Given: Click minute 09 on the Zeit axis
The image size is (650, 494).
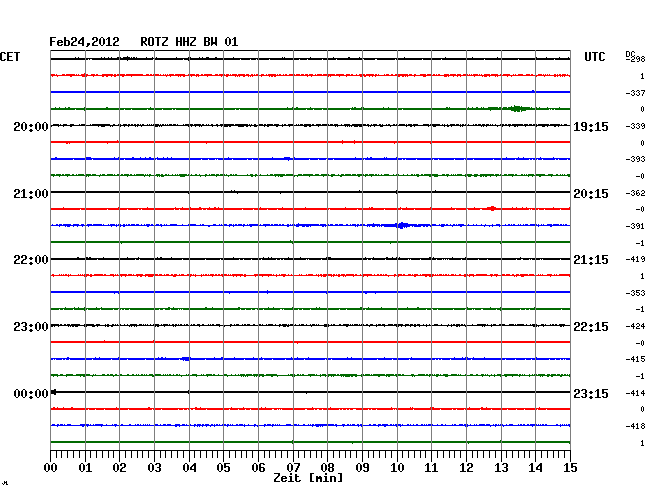Looking at the screenshot, I should [x=362, y=467].
